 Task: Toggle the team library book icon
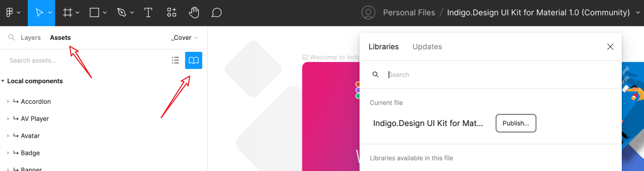click(x=194, y=61)
